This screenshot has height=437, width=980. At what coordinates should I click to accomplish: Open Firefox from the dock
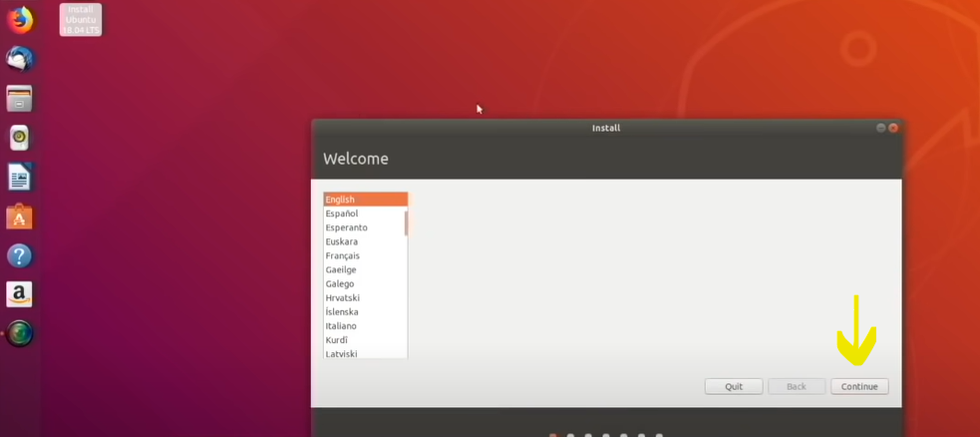click(20, 20)
